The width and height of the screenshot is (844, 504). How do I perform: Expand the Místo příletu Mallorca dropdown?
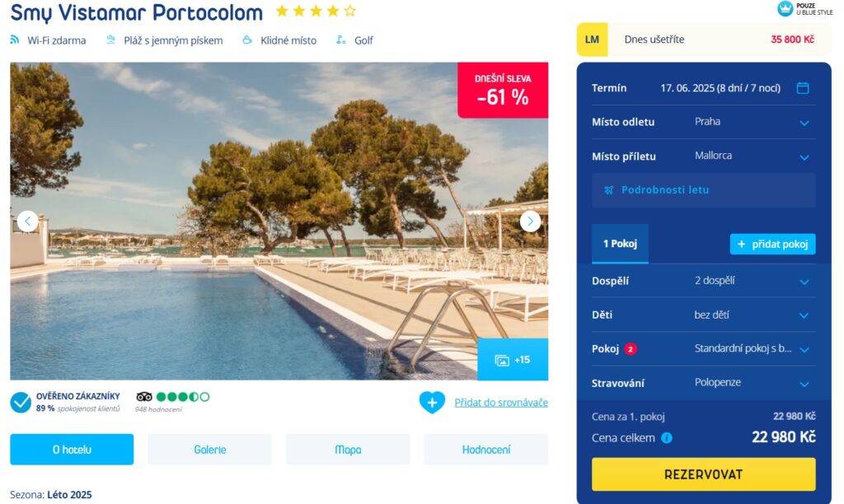tap(703, 156)
